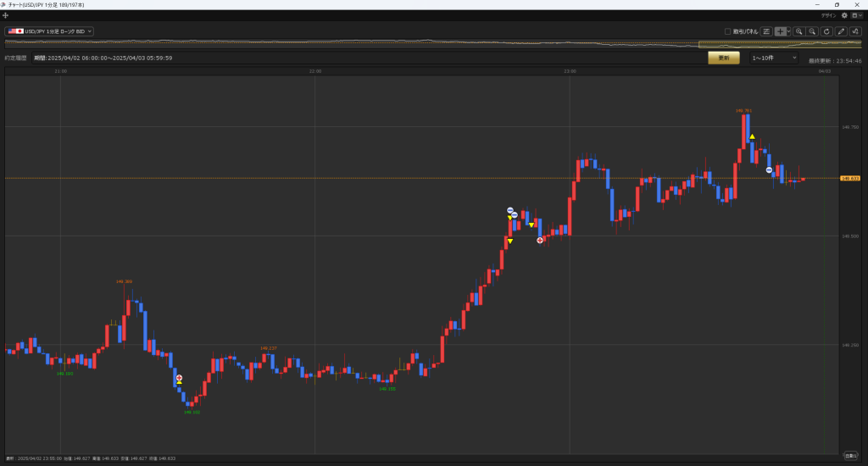
Task: Open the technical indicator wave icon
Action: 855,31
